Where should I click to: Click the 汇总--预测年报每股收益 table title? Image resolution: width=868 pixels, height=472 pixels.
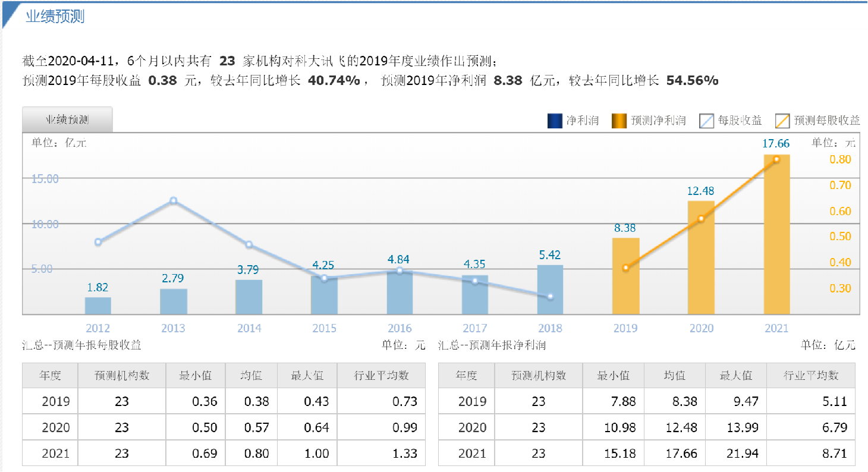click(x=82, y=345)
